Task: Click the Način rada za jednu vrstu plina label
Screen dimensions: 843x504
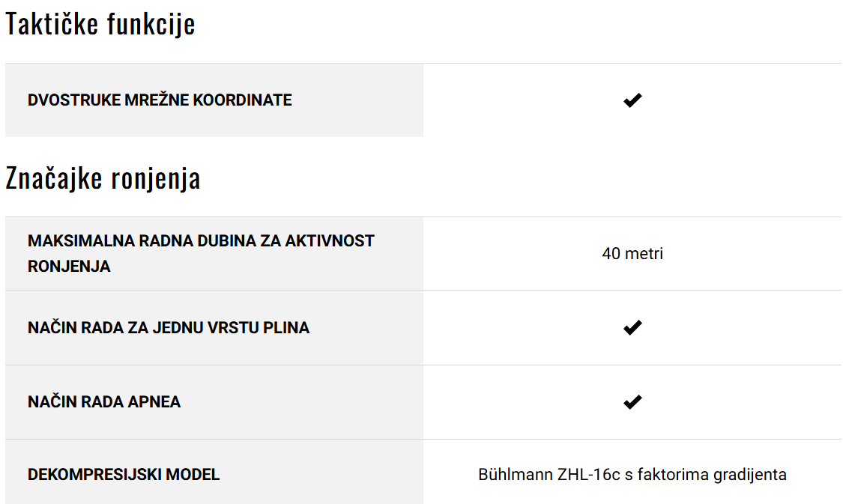Action: [169, 328]
